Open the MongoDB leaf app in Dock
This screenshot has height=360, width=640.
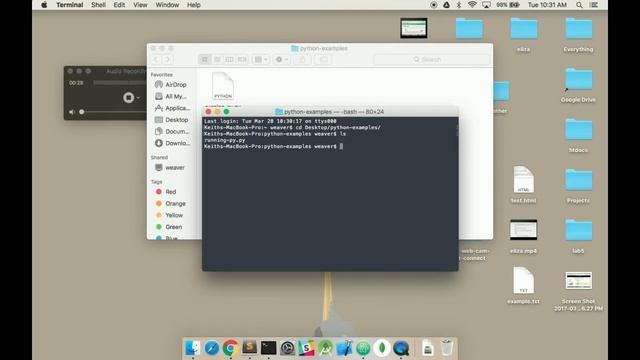382,348
